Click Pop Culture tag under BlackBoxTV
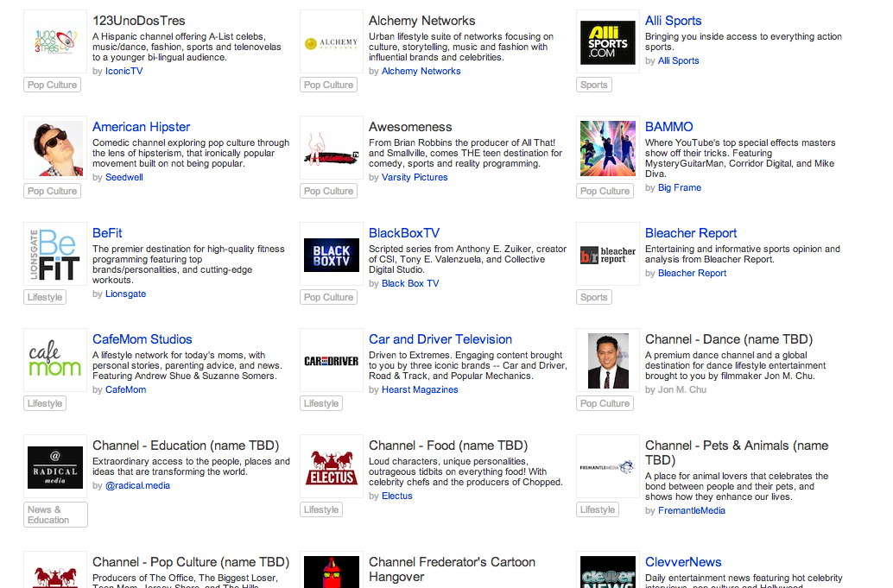 point(328,297)
